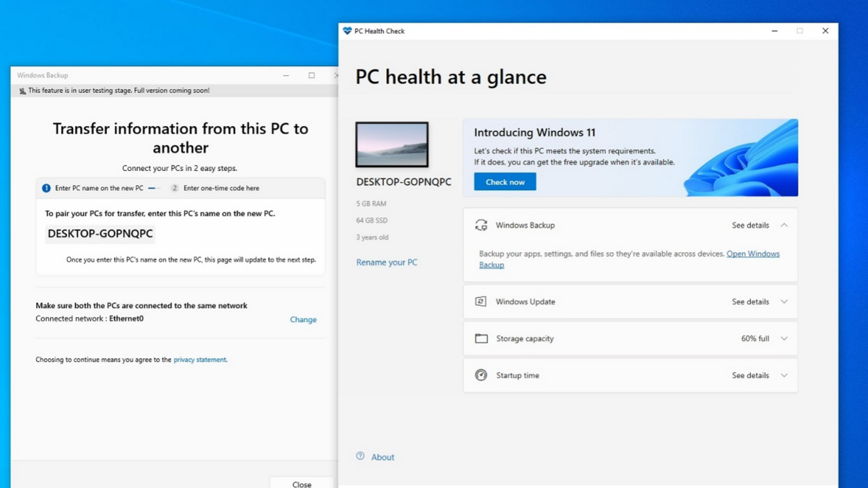The height and width of the screenshot is (488, 868).
Task: Change the connected network
Action: point(303,320)
